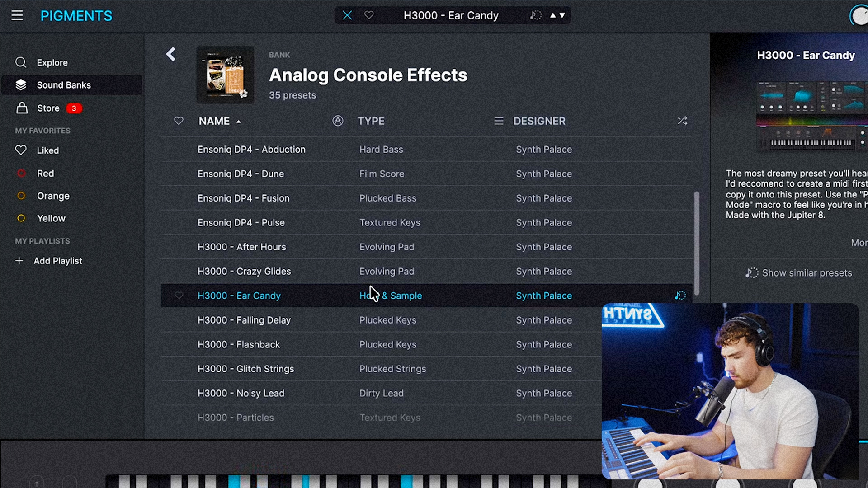The height and width of the screenshot is (488, 868).
Task: Click Show similar presets button
Action: click(799, 273)
